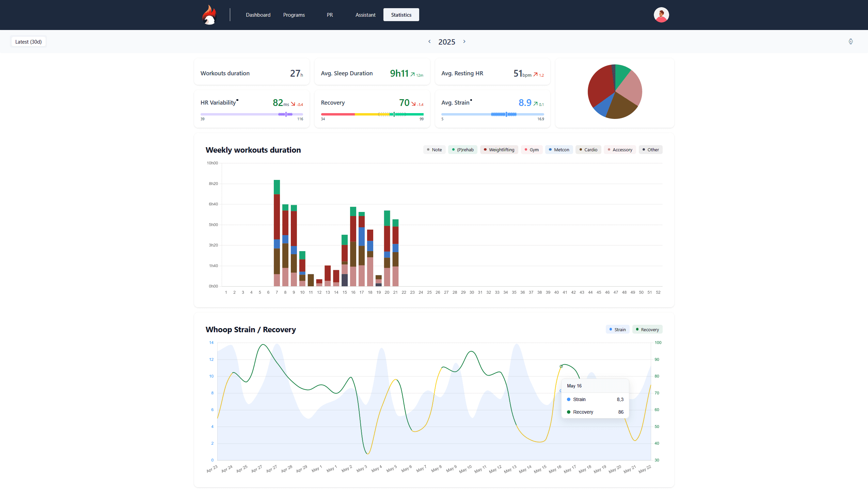Click the Recovery range slider bar

coord(372,114)
